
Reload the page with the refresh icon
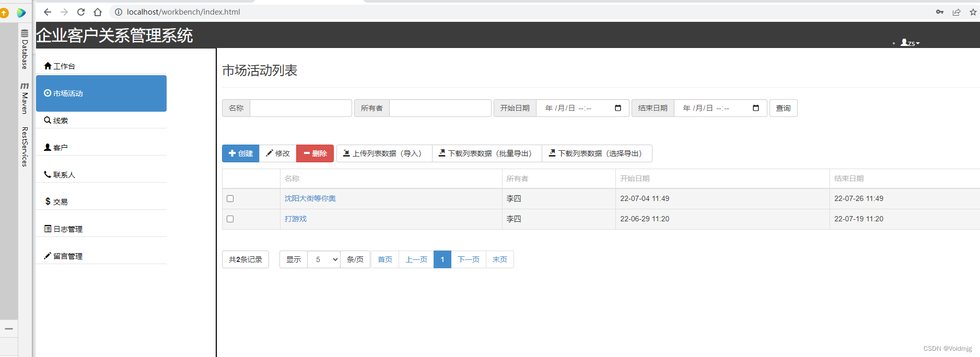pyautogui.click(x=81, y=12)
